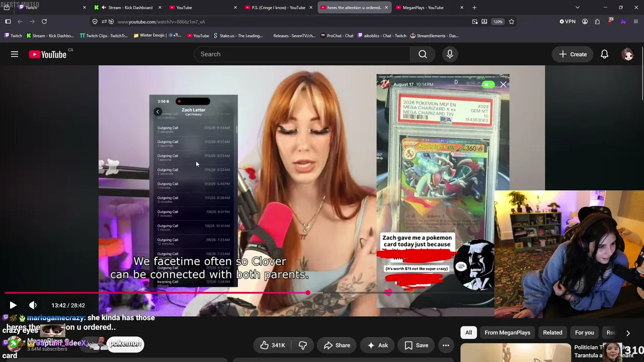Click the Ask button
Screen dimensions: 644x362
(377, 345)
